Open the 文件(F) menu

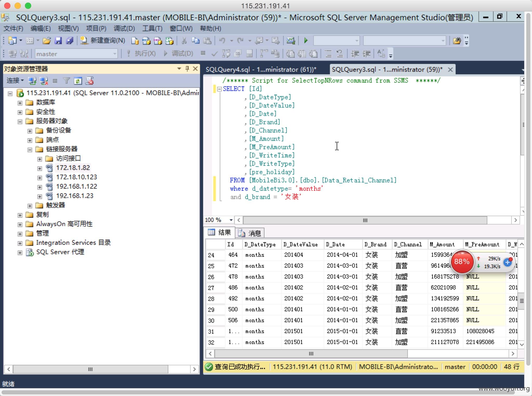[13, 28]
